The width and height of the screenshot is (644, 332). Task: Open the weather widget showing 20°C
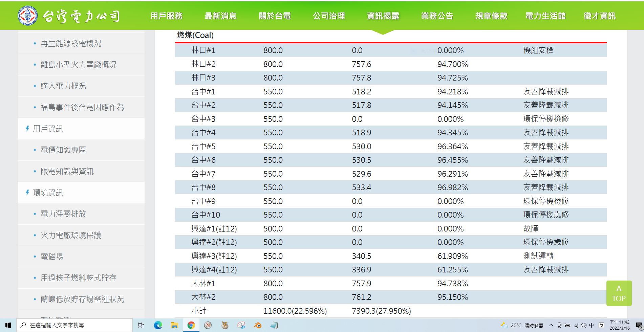[x=522, y=325]
